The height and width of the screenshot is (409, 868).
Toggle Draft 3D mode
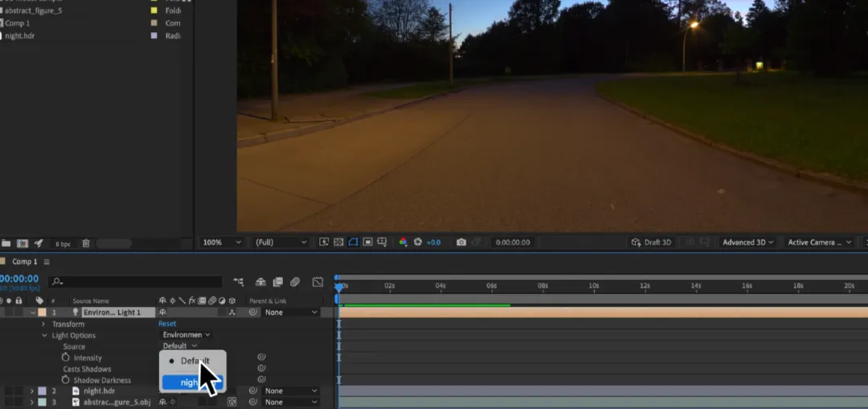click(652, 243)
